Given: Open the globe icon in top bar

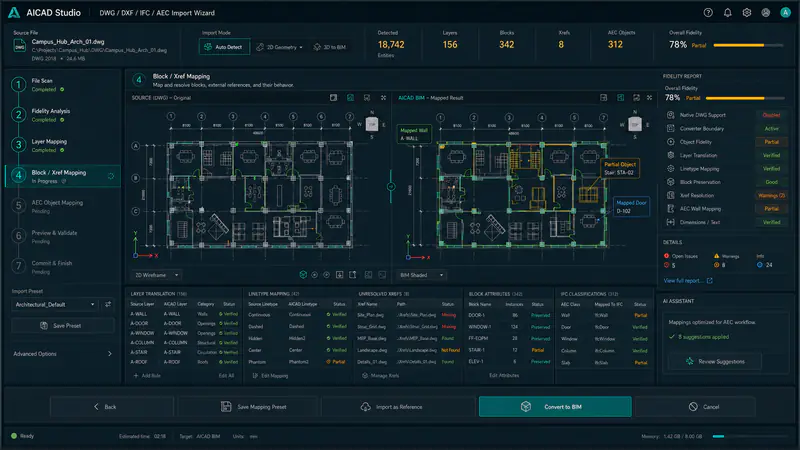Looking at the screenshot, I should 766,13.
